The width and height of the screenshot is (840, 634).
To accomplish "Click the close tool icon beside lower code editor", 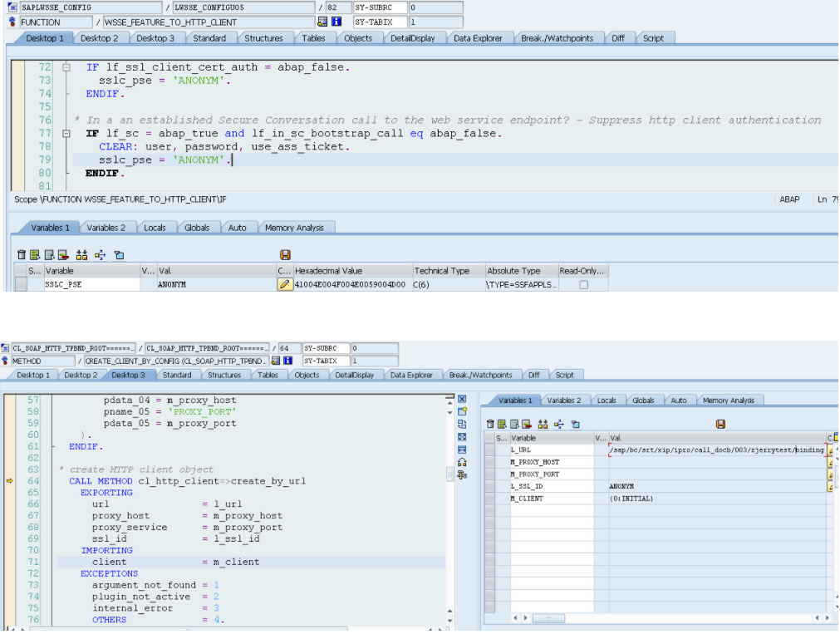I will click(x=462, y=400).
